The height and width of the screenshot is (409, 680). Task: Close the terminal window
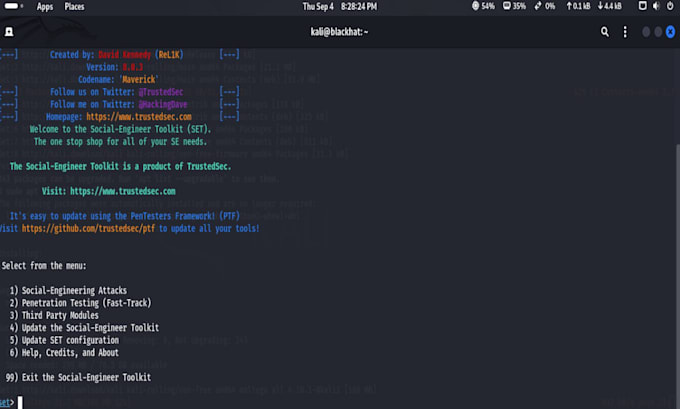point(670,32)
